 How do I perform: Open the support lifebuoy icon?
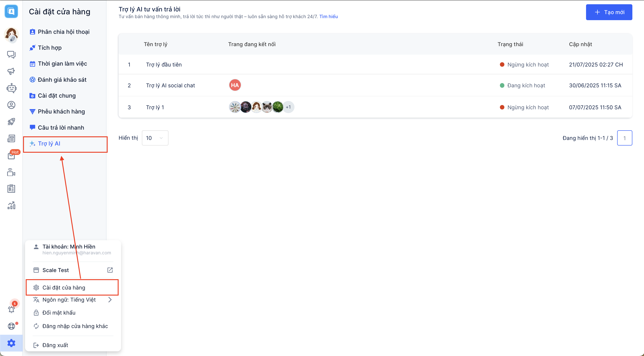pos(11,326)
